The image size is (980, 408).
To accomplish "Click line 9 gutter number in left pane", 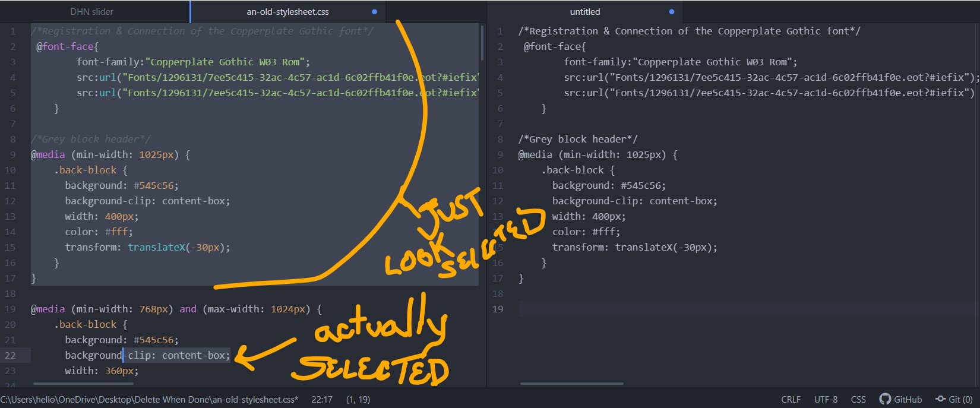I will point(13,154).
